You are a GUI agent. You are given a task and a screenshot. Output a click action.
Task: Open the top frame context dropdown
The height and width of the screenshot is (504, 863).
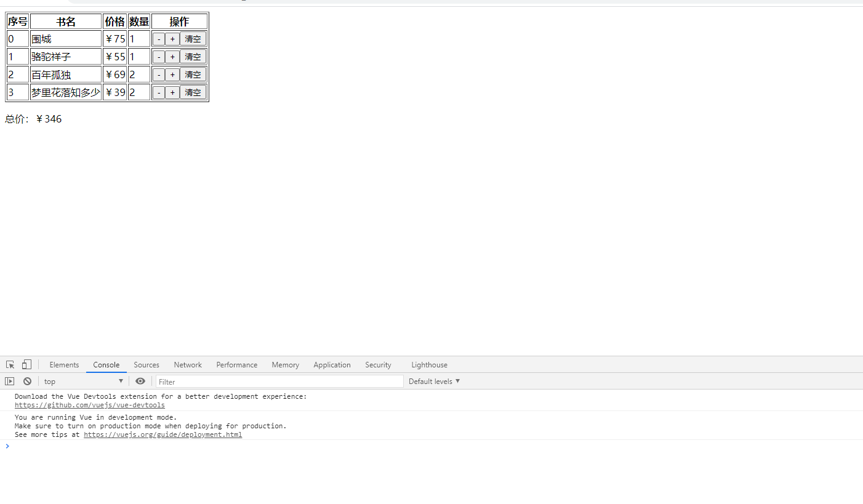83,381
